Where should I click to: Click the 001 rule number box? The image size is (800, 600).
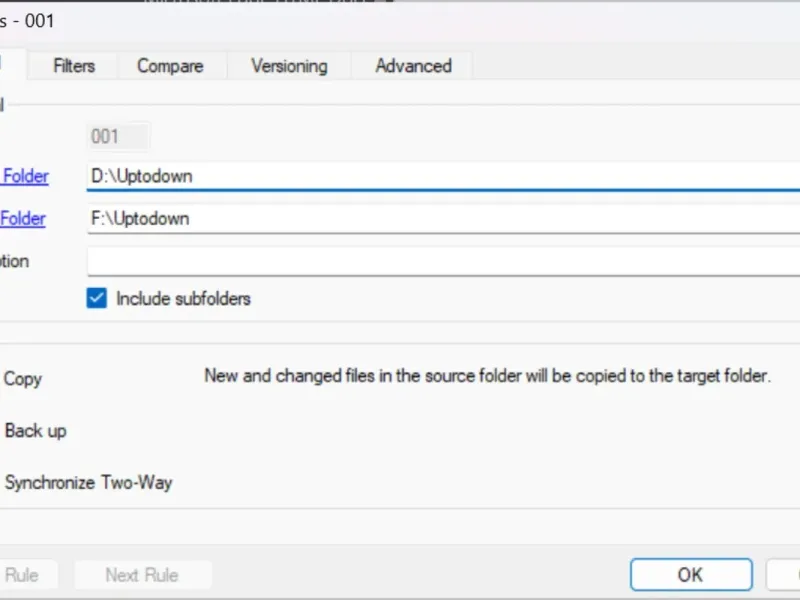click(118, 136)
